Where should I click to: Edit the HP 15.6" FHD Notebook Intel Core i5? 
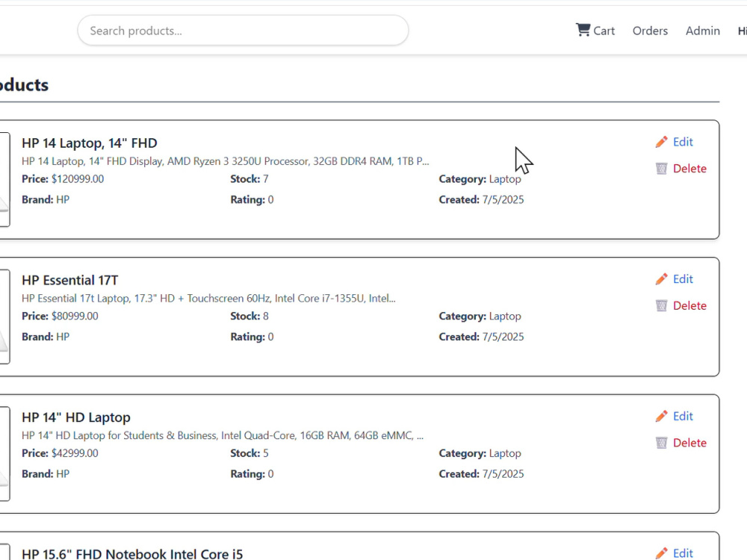pyautogui.click(x=674, y=553)
